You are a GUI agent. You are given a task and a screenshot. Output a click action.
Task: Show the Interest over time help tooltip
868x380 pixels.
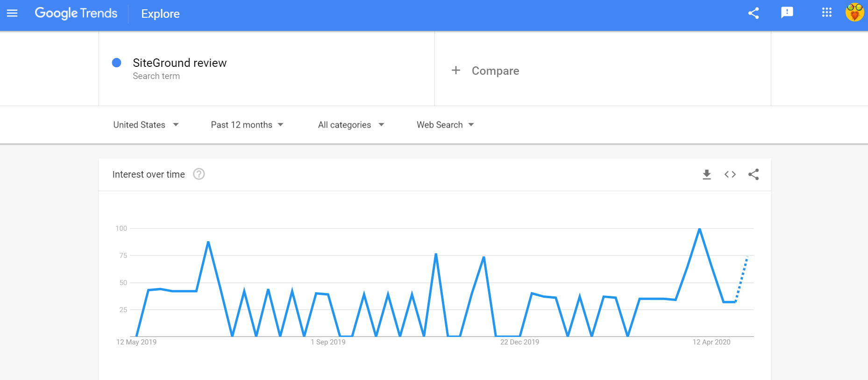tap(199, 174)
